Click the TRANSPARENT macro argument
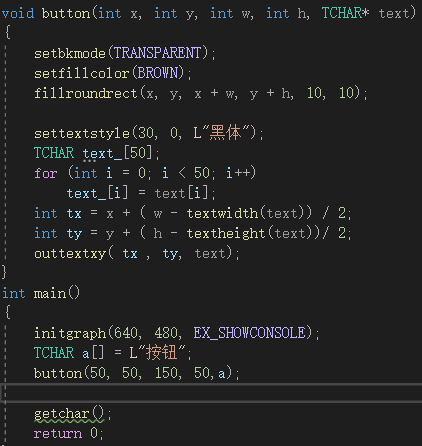This screenshot has width=422, height=446. coord(158,53)
